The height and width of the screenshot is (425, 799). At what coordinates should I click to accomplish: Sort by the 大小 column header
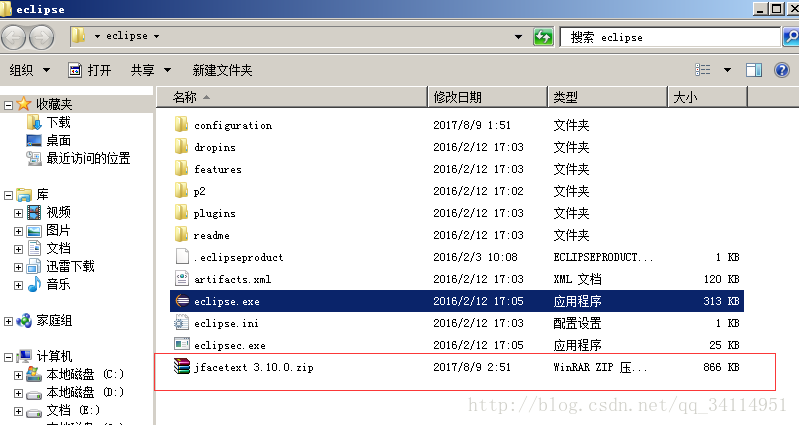click(707, 97)
